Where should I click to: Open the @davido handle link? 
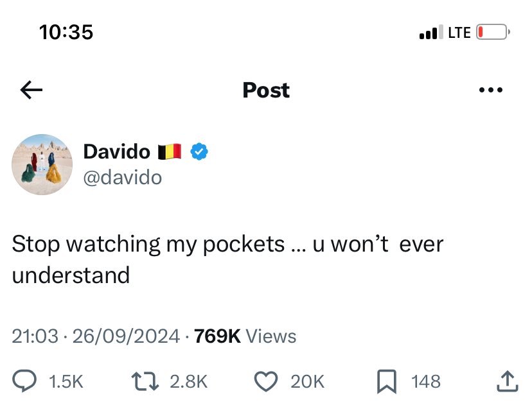click(x=123, y=177)
